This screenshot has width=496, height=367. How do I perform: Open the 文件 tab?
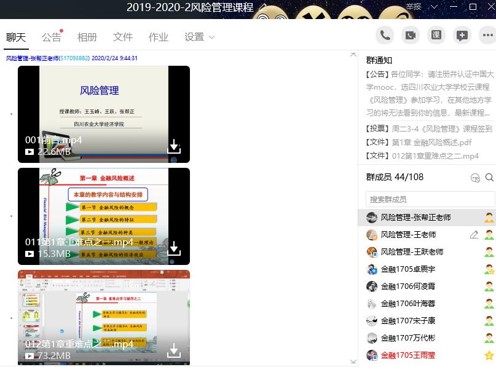123,37
